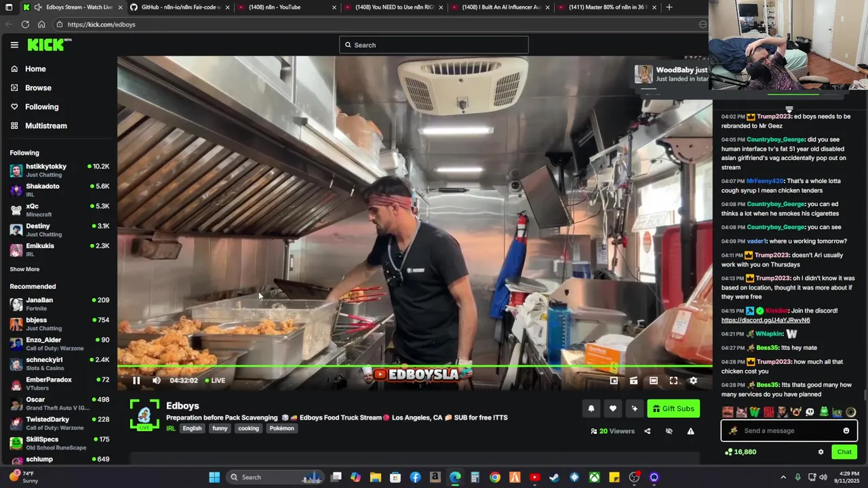
Task: Open a new browser tab
Action: coord(669,7)
